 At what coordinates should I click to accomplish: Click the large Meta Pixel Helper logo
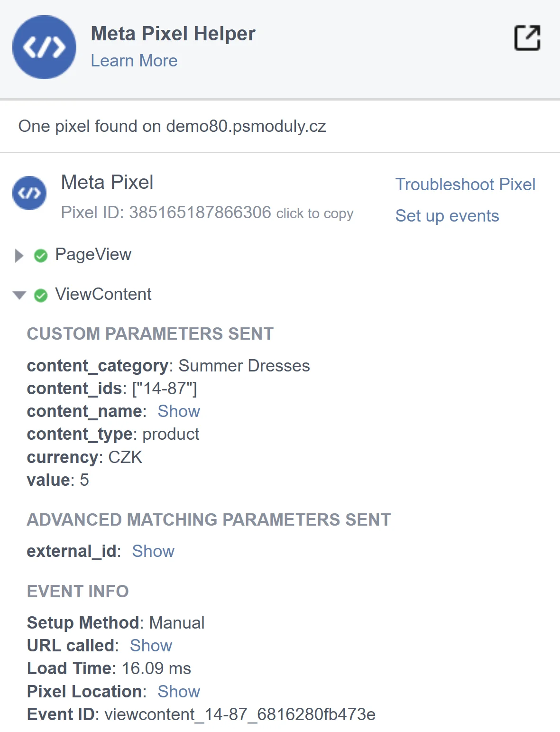pyautogui.click(x=44, y=47)
